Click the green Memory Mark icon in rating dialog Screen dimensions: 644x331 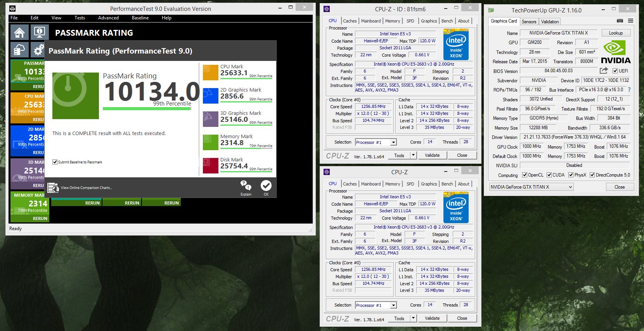[x=210, y=142]
